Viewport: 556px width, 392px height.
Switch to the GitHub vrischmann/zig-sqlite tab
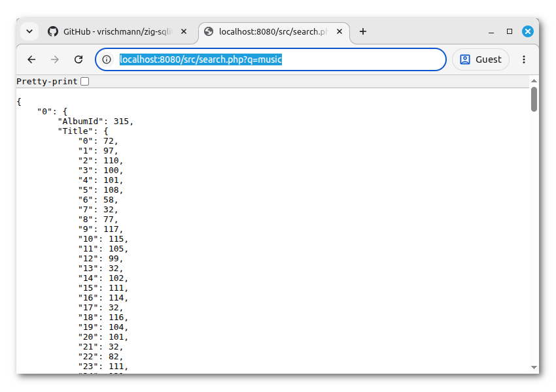click(117, 31)
